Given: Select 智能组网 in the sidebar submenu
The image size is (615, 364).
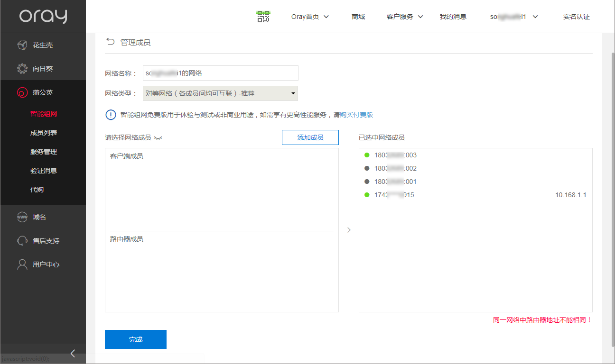Looking at the screenshot, I should click(44, 114).
